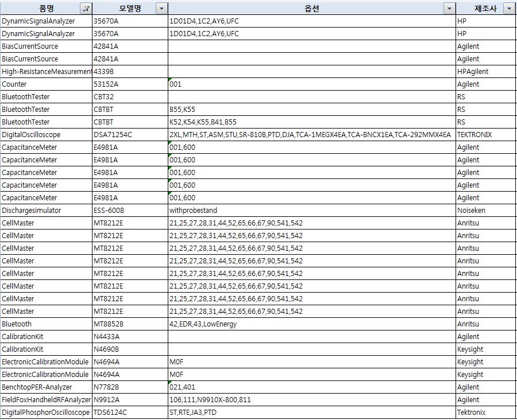The width and height of the screenshot is (517, 420).
Task: Click the Counter product name cell
Action: (x=46, y=84)
